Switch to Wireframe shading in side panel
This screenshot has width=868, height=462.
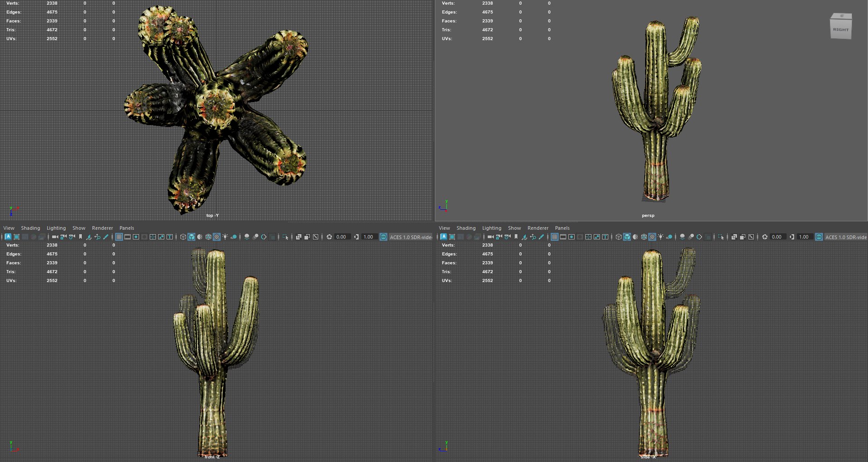pyautogui.click(x=618, y=237)
